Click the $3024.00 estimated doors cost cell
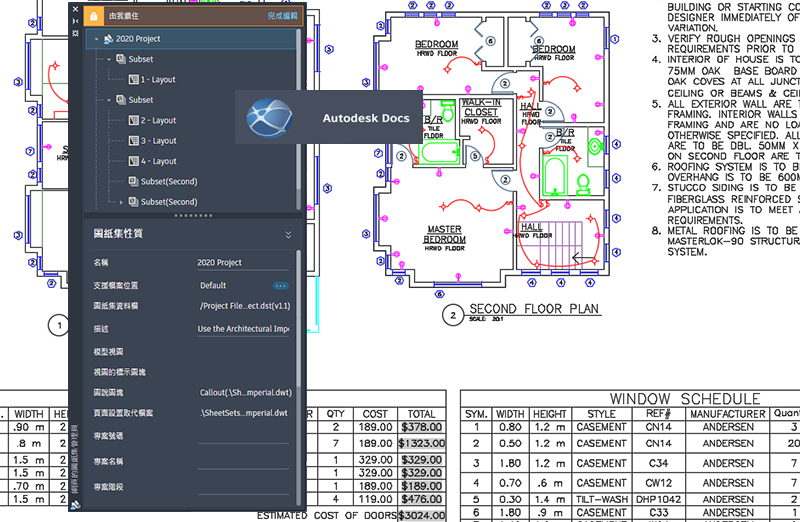Image resolution: width=800 pixels, height=522 pixels. pyautogui.click(x=421, y=515)
